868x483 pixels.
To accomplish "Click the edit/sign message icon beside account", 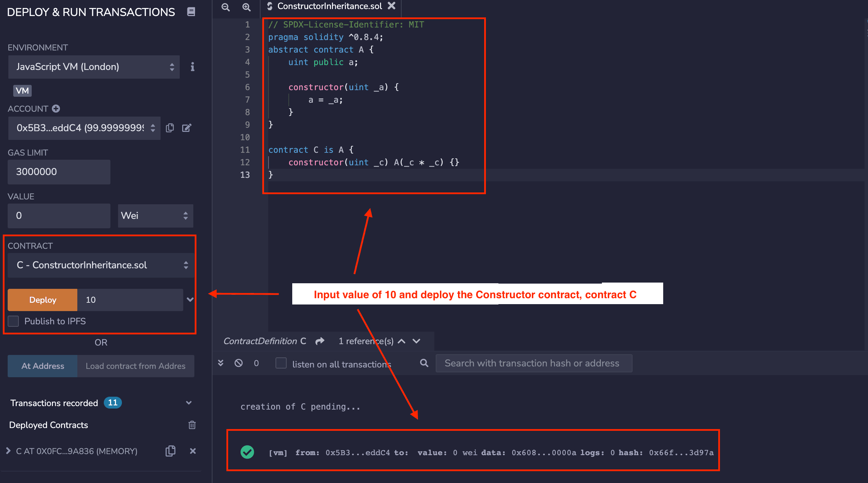I will click(x=187, y=128).
